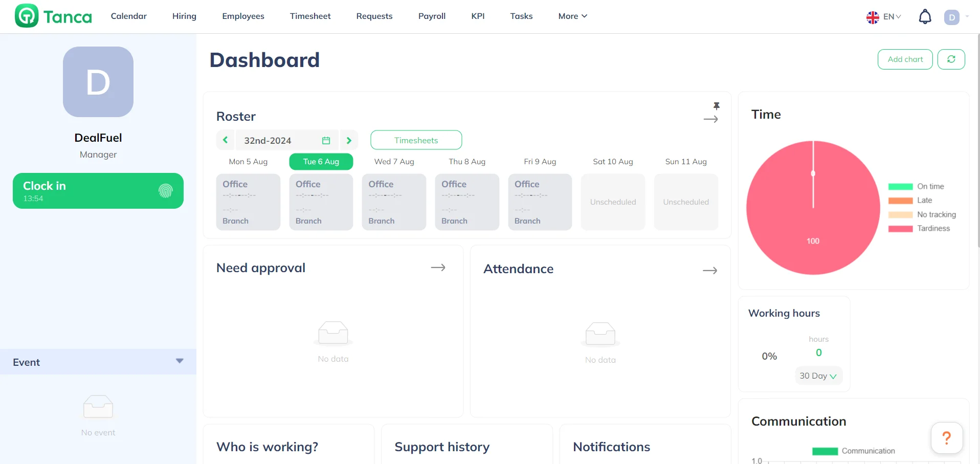Click the refresh dashboard icon button

[951, 59]
